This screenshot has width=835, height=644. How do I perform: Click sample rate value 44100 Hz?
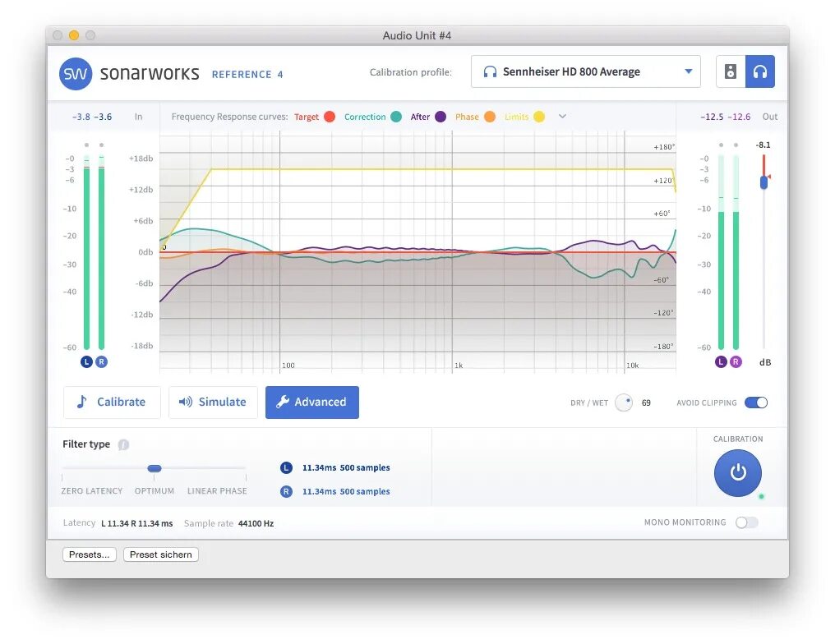[x=256, y=524]
